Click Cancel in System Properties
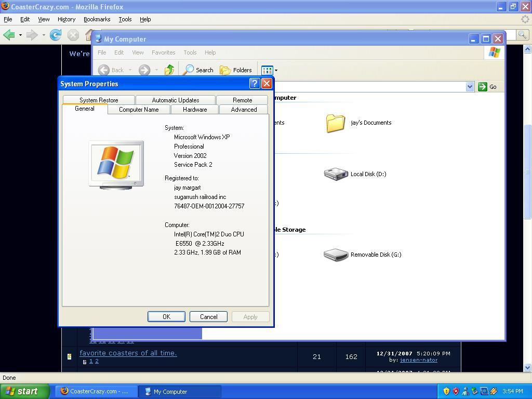Image resolution: width=532 pixels, height=399 pixels. coord(208,316)
